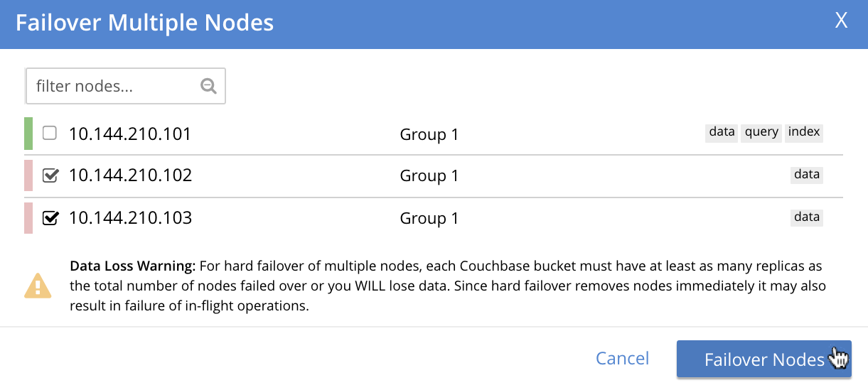This screenshot has height=390, width=868.
Task: Uncheck the box for node 10.144.210.102
Action: 50,175
